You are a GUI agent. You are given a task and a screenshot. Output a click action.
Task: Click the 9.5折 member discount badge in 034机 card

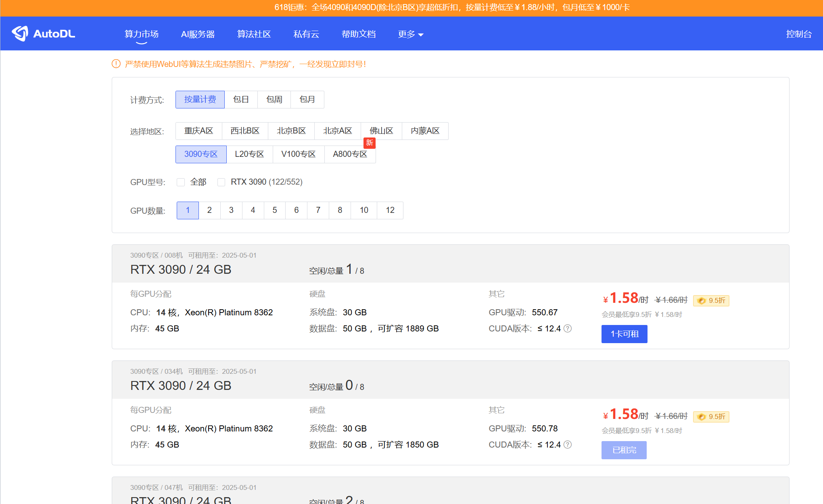pyautogui.click(x=711, y=417)
